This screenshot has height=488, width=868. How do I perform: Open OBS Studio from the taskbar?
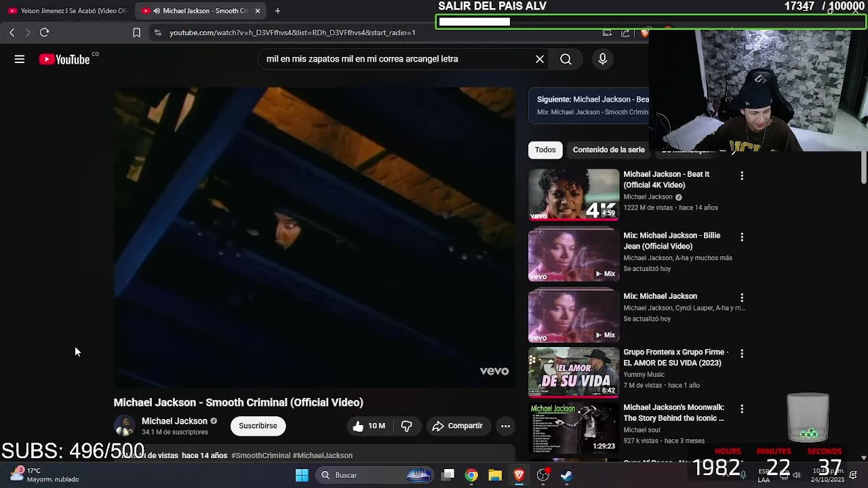(x=542, y=475)
